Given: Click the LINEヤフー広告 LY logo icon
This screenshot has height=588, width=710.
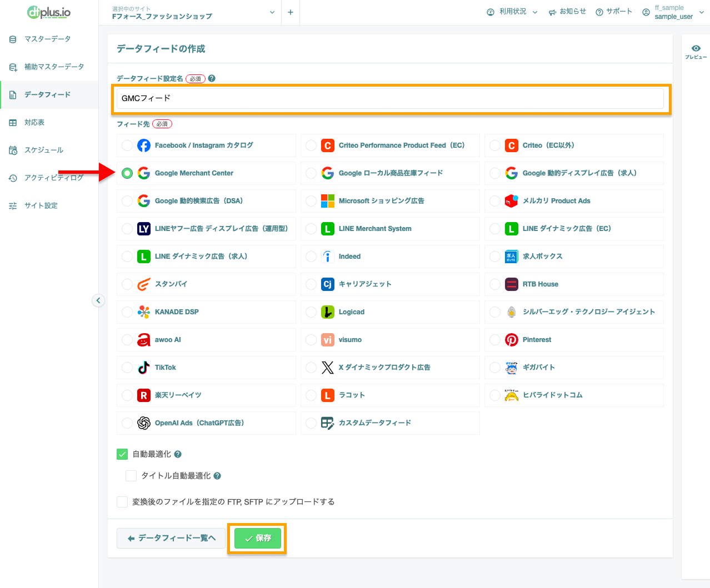Looking at the screenshot, I should (x=144, y=229).
